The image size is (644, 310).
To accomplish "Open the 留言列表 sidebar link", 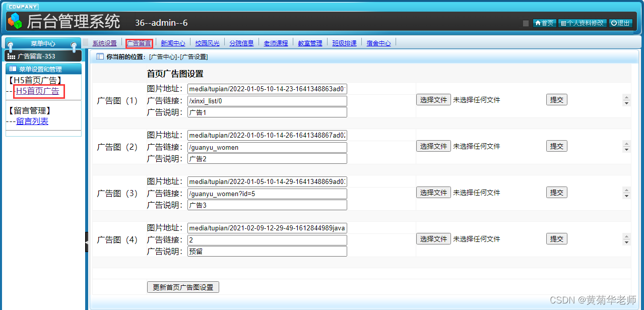I will click(x=32, y=121).
